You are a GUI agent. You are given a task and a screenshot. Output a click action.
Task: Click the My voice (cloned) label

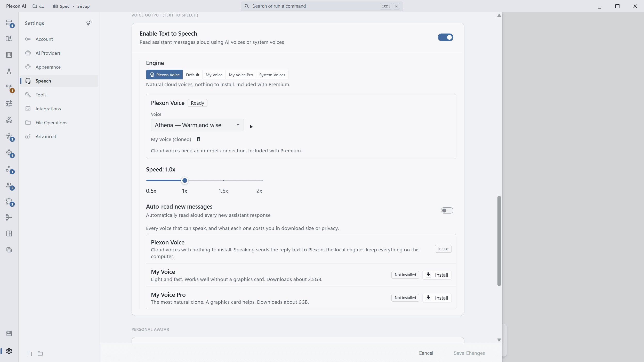pos(171,139)
